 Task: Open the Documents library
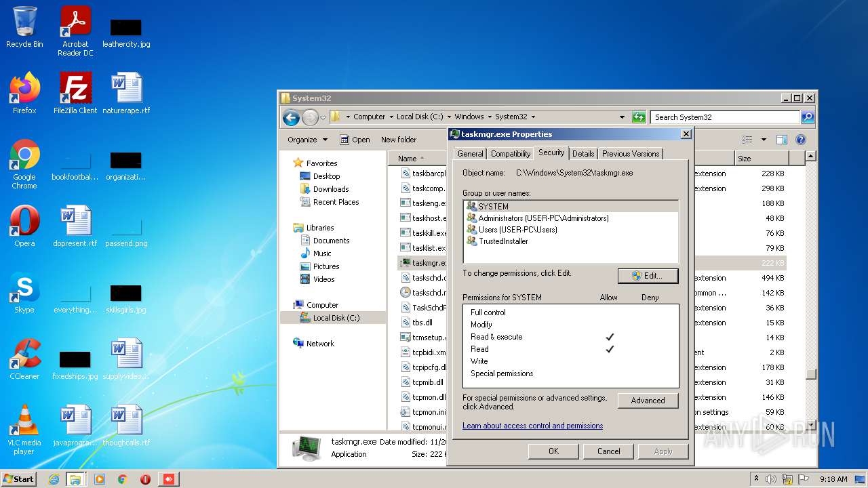331,241
